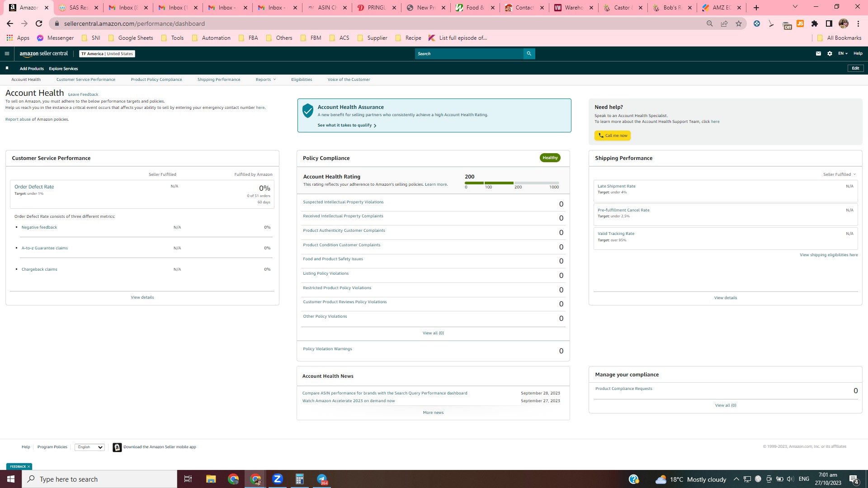
Task: Open View shipping eligibilities here link
Action: tap(828, 255)
